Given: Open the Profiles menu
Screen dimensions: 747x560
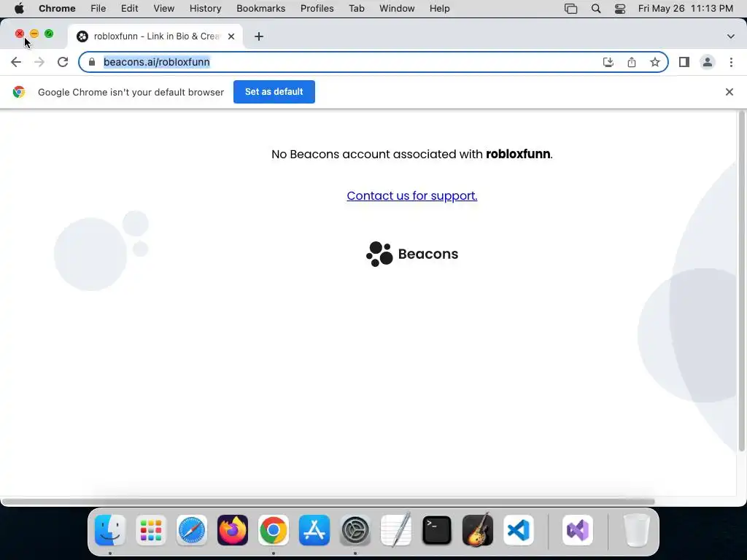Looking at the screenshot, I should click(x=317, y=9).
